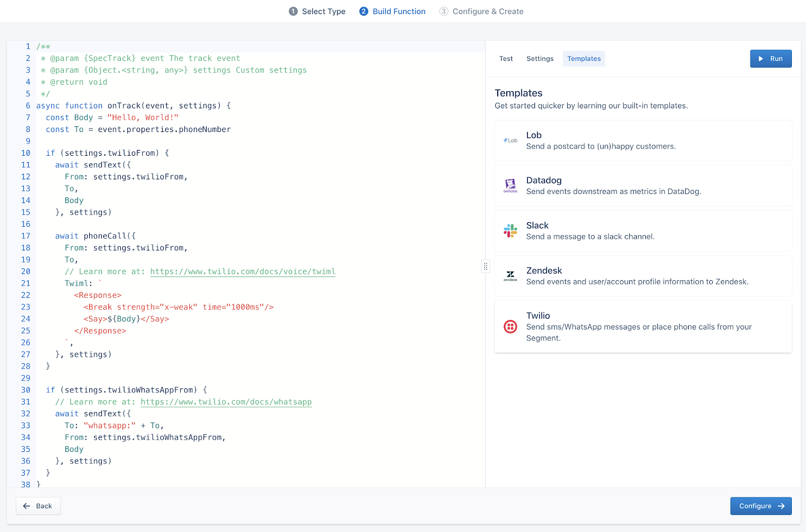Select the Templates tab
Screen dimensions: 806x532
tap(584, 59)
